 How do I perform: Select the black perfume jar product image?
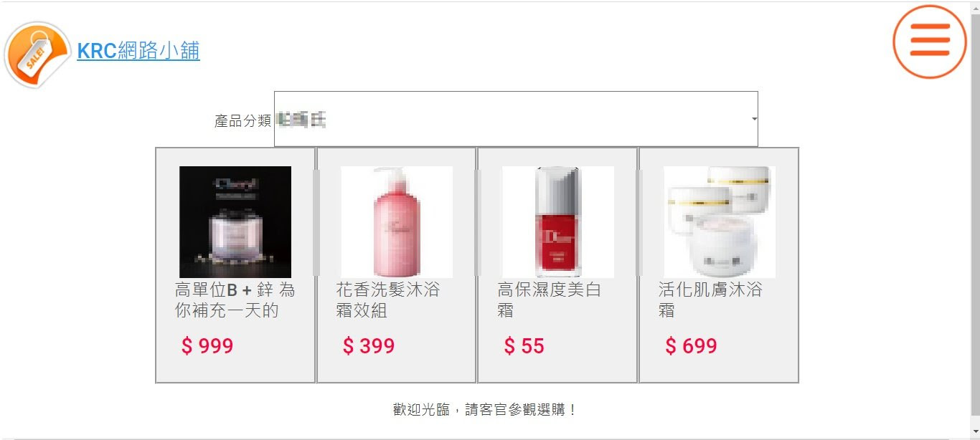[235, 222]
